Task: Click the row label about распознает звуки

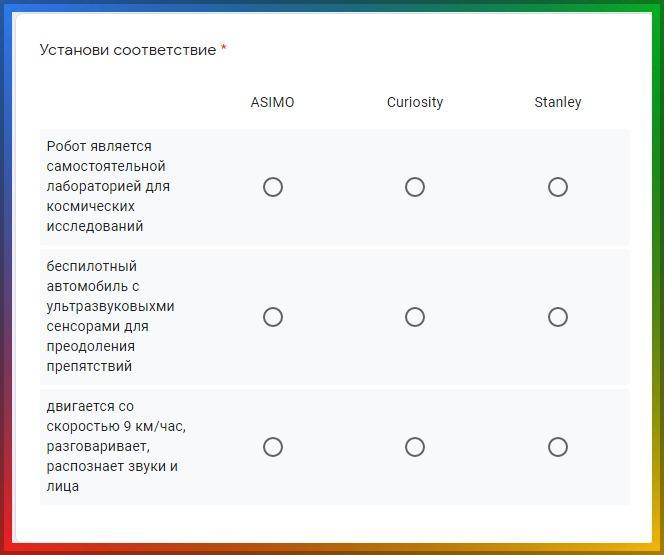Action: [116, 446]
